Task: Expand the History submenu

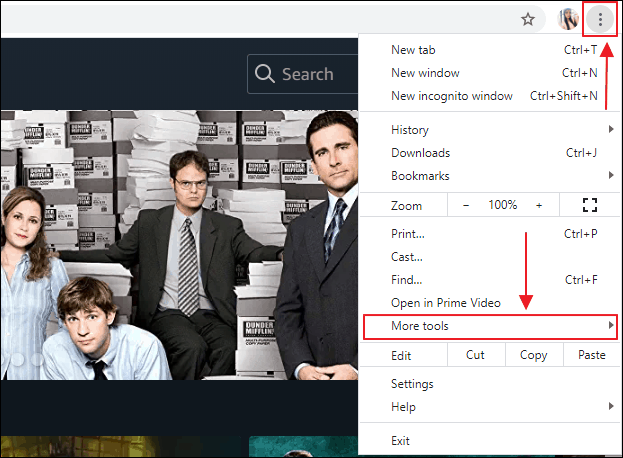Action: point(489,129)
